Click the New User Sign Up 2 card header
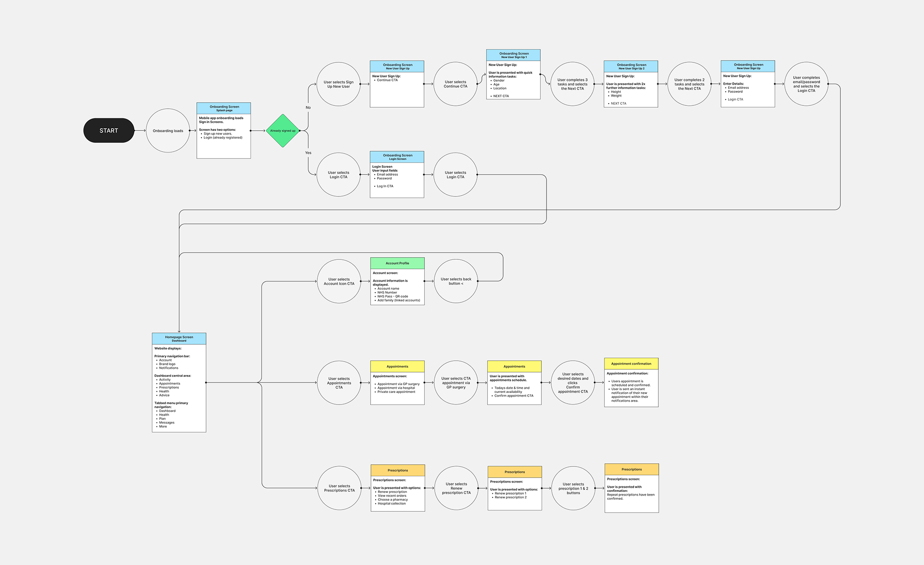The image size is (924, 565). [631, 66]
